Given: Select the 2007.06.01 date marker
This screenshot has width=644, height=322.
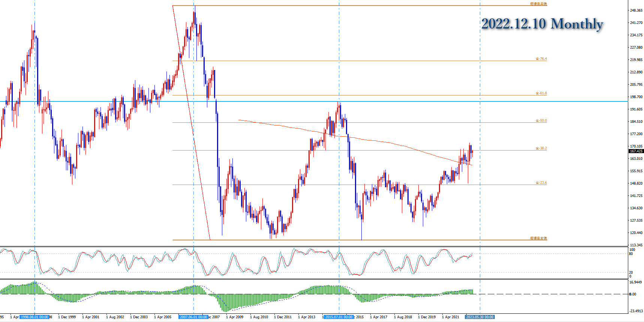Looking at the screenshot, I should (193, 317).
